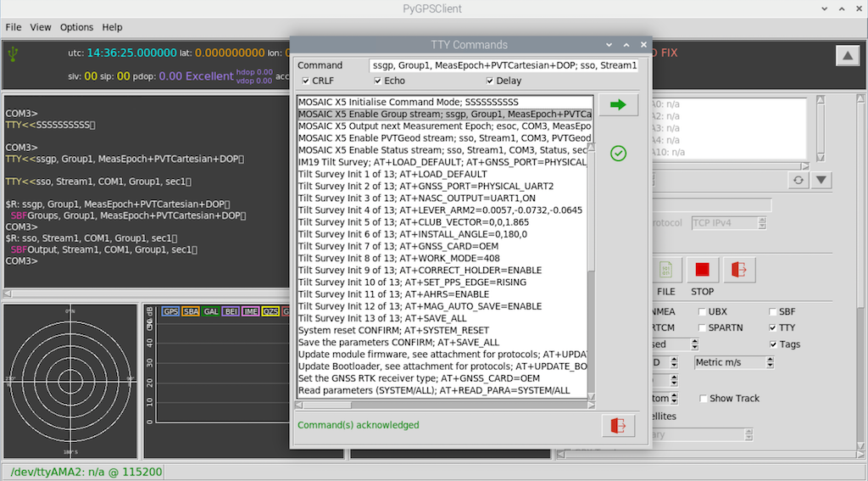Viewport: 868px width, 481px height.
Task: Expand the down-triangle next to refresh button
Action: (822, 180)
